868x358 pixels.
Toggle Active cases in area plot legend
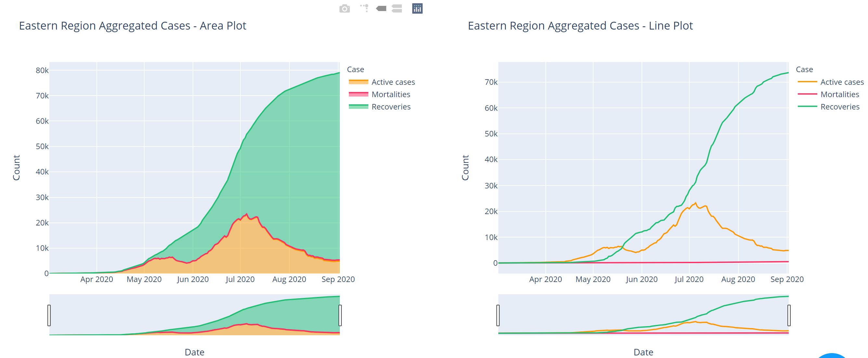[x=393, y=82]
